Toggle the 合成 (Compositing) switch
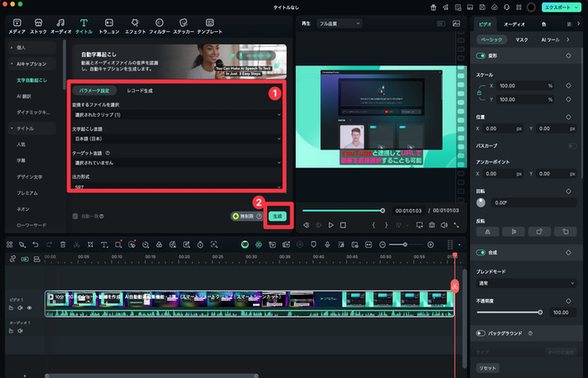 [x=481, y=252]
